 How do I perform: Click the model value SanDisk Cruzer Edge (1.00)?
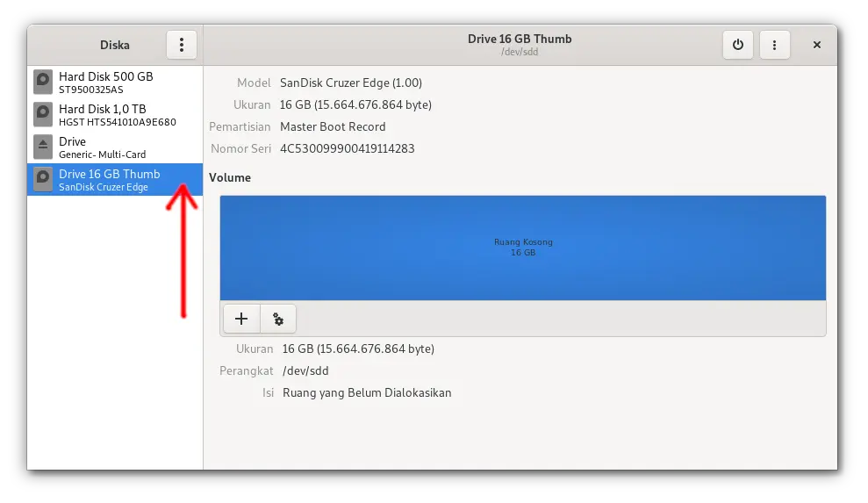point(351,83)
